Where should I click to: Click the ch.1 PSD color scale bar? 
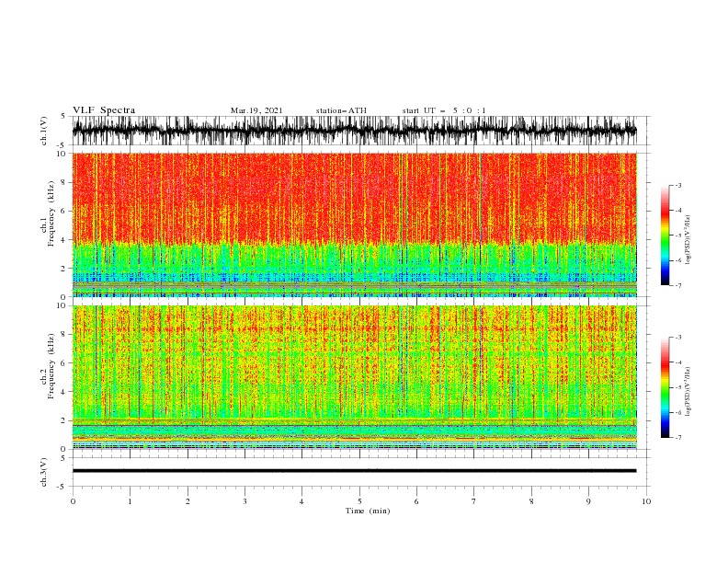[x=665, y=236]
